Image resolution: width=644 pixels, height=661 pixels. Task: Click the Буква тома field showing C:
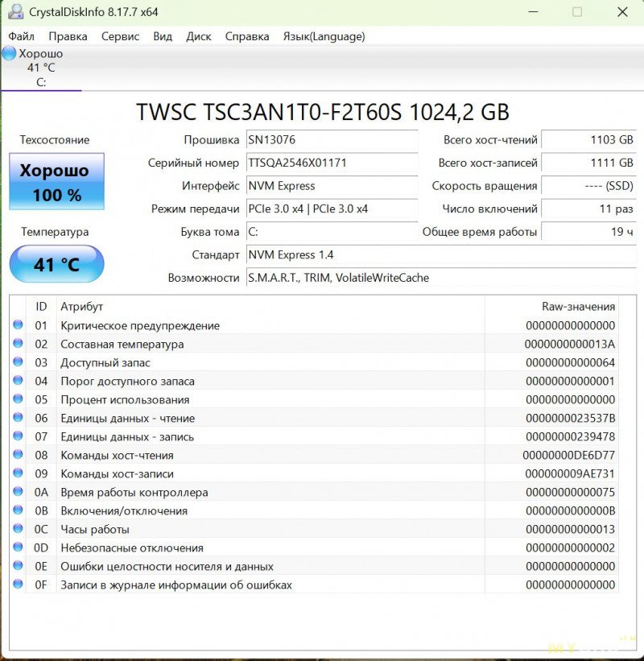point(332,232)
